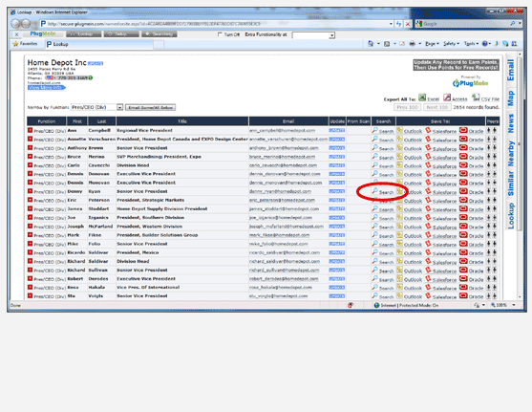Screen dimensions: 532x412
Task: Click the Prev 100 button
Action: 407,107
